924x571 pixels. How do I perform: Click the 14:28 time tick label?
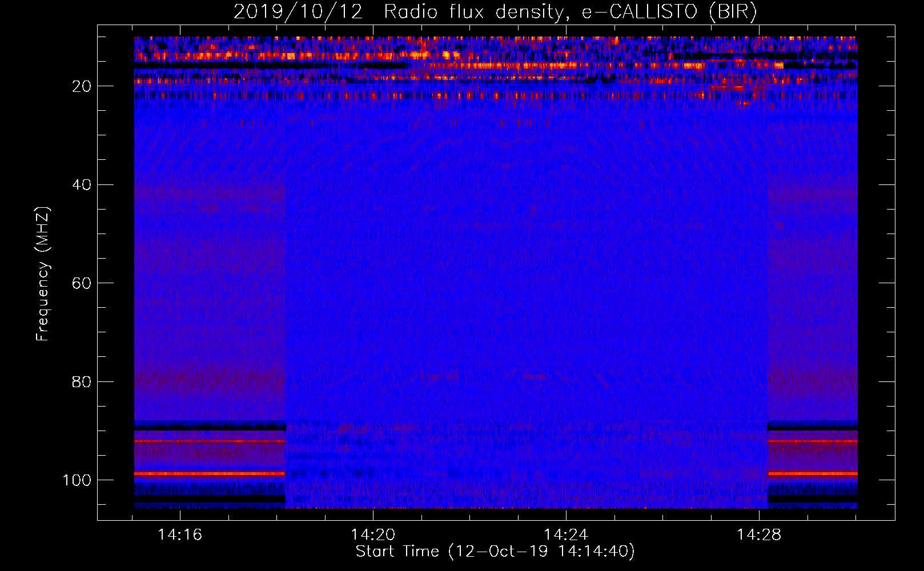(x=759, y=535)
